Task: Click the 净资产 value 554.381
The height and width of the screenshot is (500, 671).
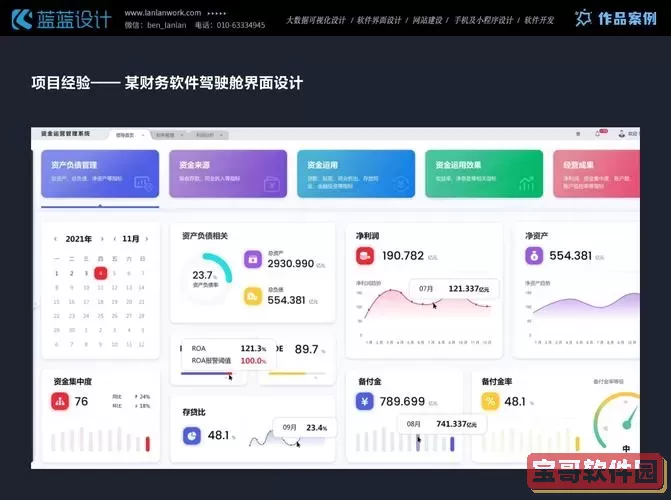Action: (570, 256)
